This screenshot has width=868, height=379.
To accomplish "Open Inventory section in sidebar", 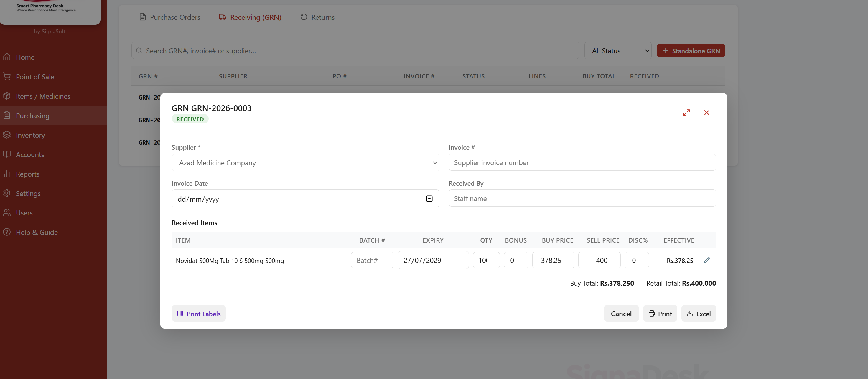I will click(x=30, y=135).
